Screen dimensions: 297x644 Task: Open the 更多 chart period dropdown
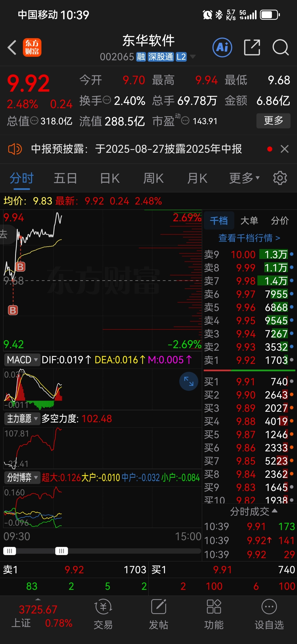pyautogui.click(x=244, y=178)
